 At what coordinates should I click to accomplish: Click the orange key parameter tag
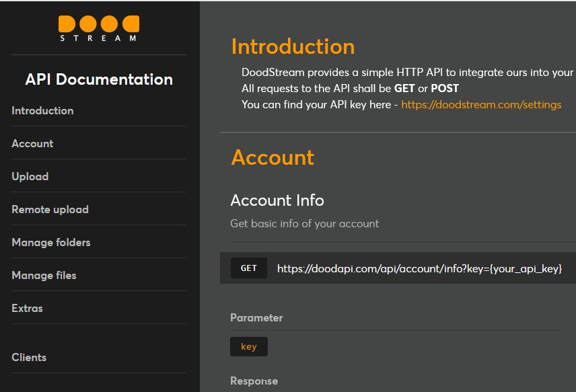[249, 347]
